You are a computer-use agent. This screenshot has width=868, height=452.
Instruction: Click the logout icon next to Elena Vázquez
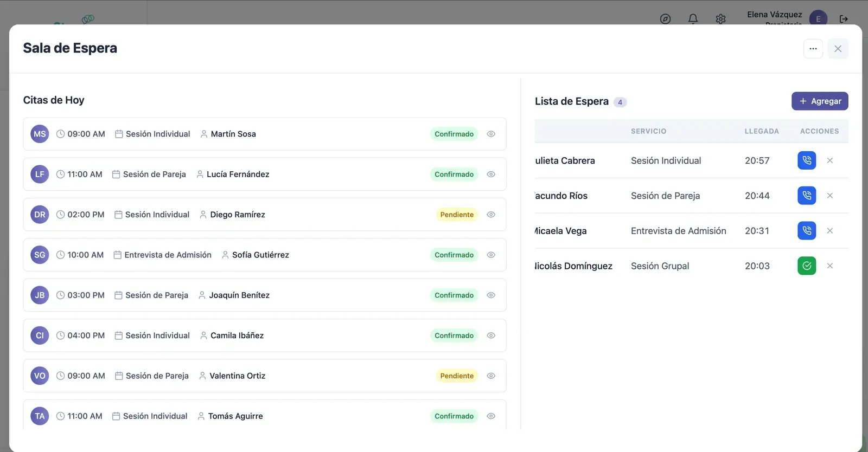point(844,19)
